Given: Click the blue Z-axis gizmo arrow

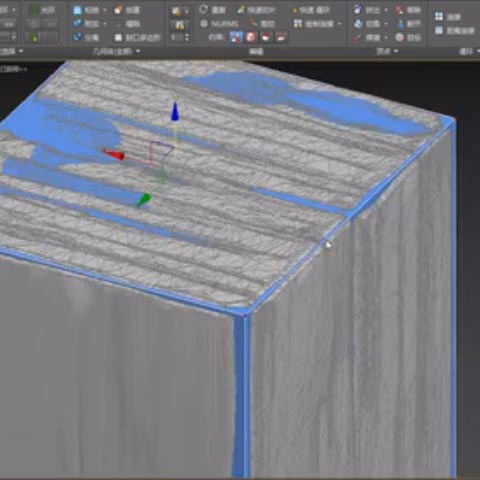Looking at the screenshot, I should click(x=175, y=111).
